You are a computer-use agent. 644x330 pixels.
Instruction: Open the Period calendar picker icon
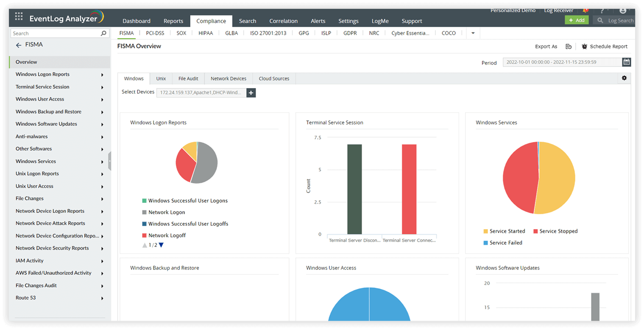[x=626, y=62]
